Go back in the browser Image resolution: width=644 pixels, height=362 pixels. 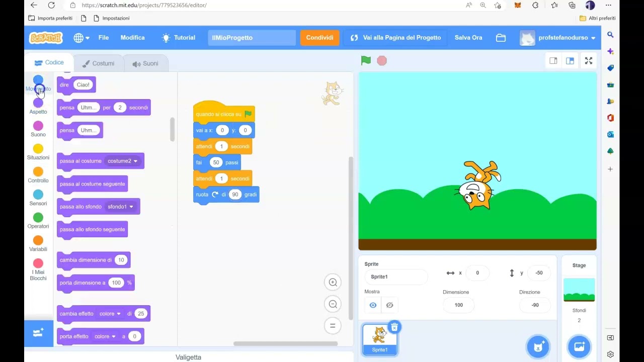(x=34, y=5)
